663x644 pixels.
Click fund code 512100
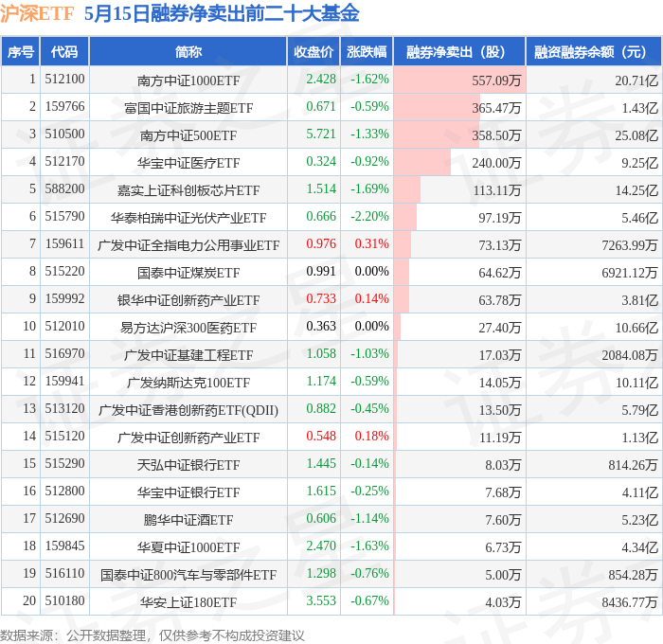click(64, 79)
